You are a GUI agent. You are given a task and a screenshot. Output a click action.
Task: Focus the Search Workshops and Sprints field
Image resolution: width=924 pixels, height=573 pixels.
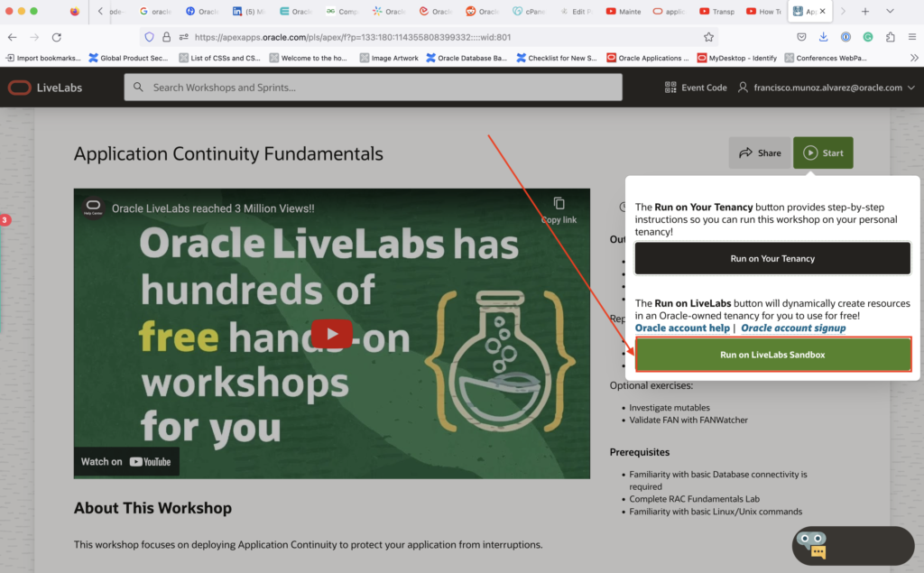(x=373, y=88)
